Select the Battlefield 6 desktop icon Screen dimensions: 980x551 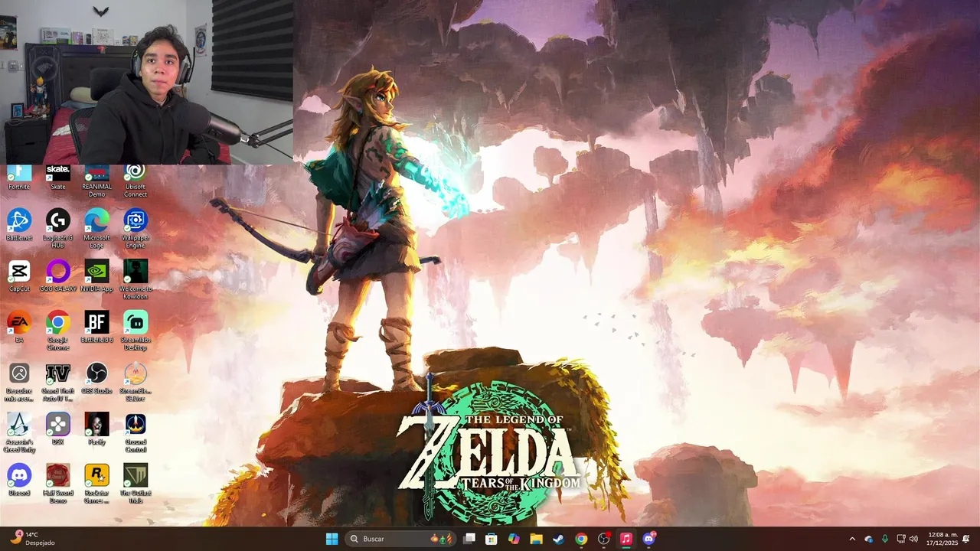(96, 327)
